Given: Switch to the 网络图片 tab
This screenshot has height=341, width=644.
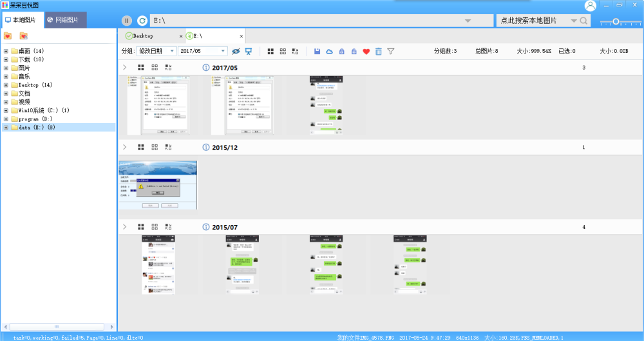Looking at the screenshot, I should click(x=63, y=20).
